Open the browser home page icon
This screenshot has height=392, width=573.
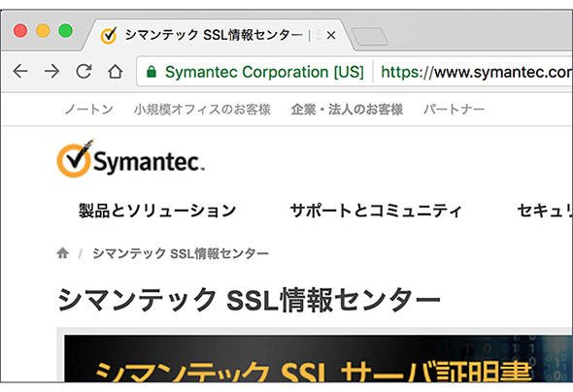(x=116, y=71)
